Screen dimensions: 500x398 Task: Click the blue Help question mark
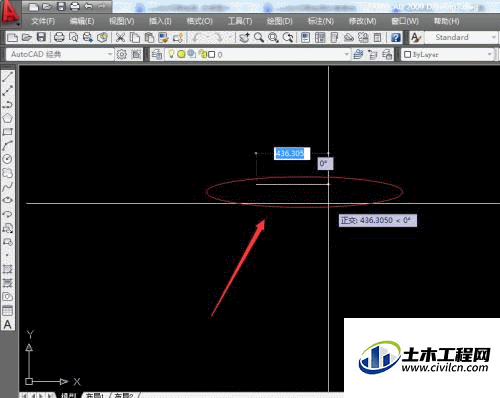click(x=396, y=37)
